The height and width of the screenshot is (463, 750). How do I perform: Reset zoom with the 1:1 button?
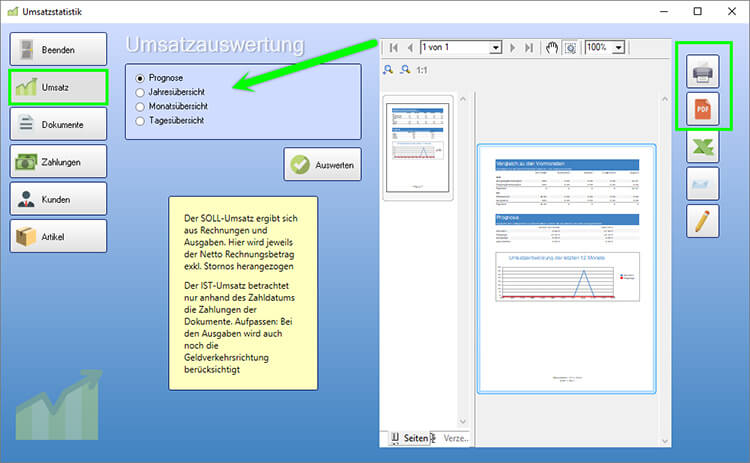[x=422, y=70]
